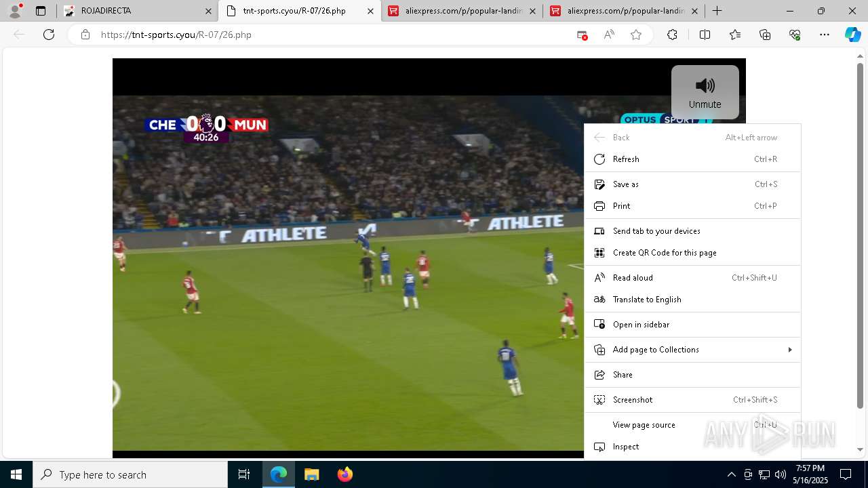The width and height of the screenshot is (868, 488).
Task: Open Browser essentials heart icon
Action: [795, 35]
